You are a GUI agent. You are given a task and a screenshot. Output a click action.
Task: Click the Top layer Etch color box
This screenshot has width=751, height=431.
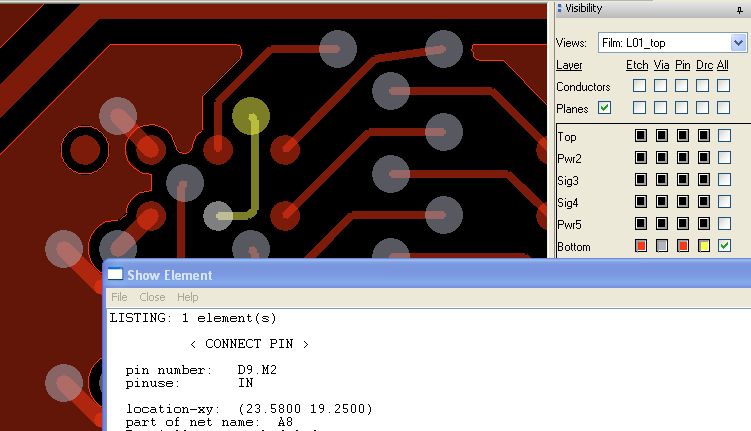tap(641, 136)
